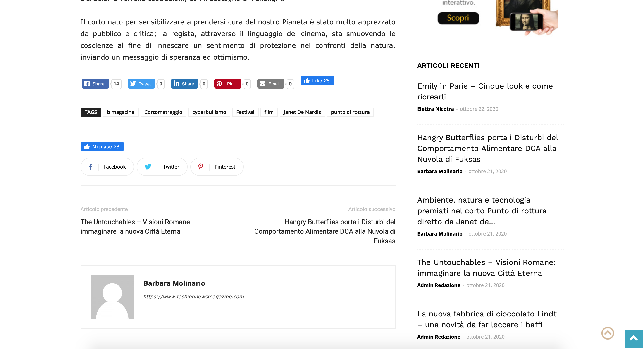Viewport: 644px width, 349px height.
Task: Click the Tweet count 0 bubble
Action: pyautogui.click(x=161, y=84)
